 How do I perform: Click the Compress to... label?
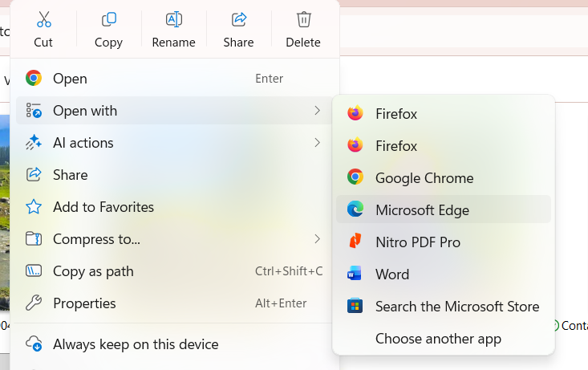pyautogui.click(x=96, y=239)
